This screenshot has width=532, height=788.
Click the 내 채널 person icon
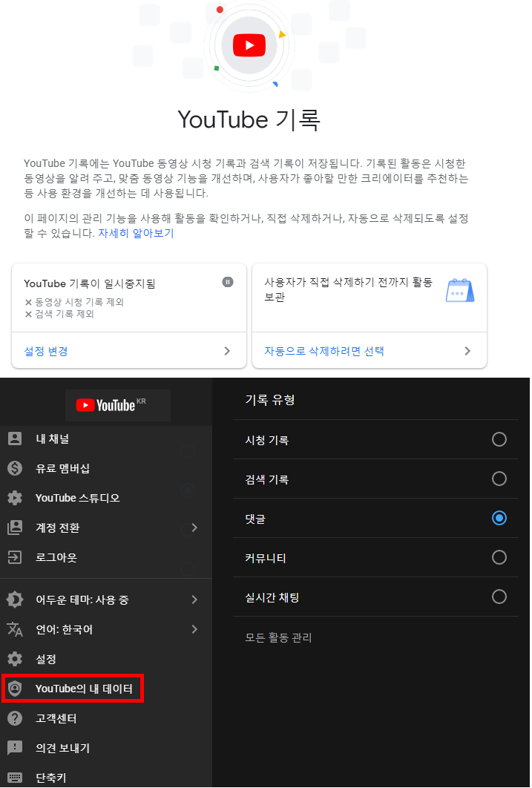[x=15, y=439]
